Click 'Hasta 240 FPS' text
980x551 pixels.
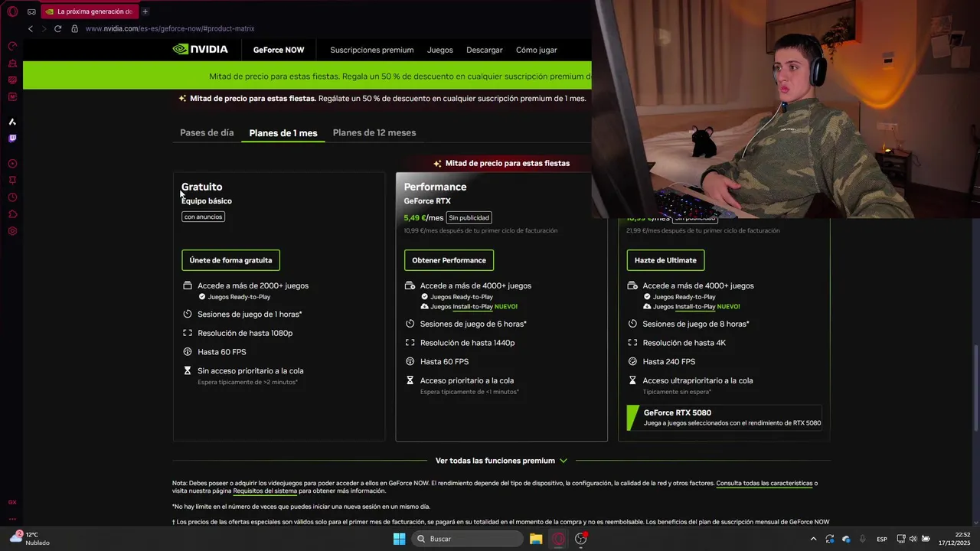(668, 361)
